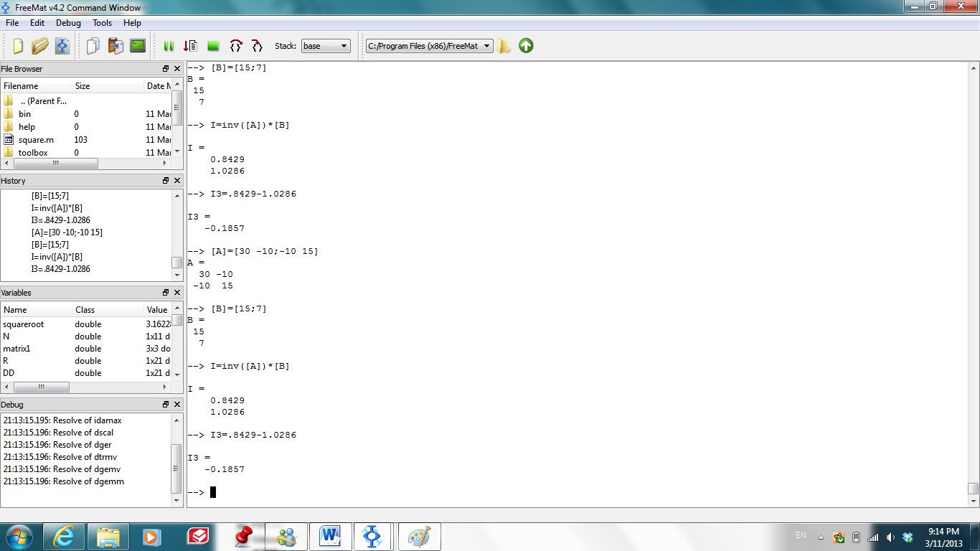Click the Step Into debug braces icon
The width and height of the screenshot is (980, 551).
(257, 46)
